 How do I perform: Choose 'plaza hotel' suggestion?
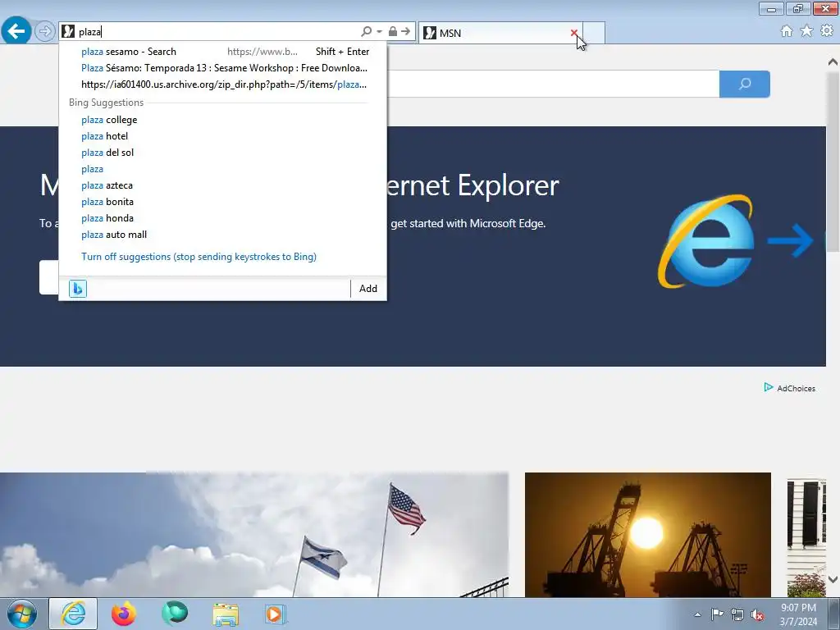click(x=223, y=136)
